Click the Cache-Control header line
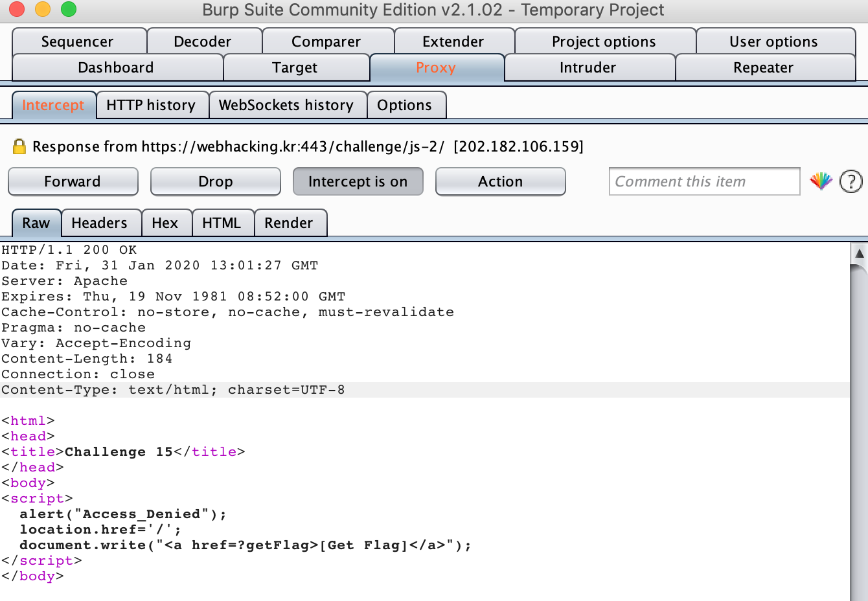 click(x=228, y=312)
